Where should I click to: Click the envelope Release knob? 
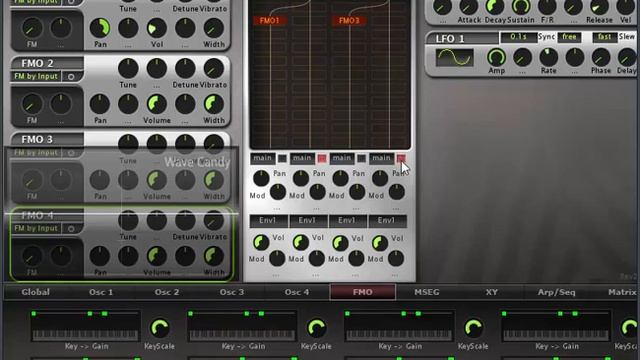(x=599, y=7)
